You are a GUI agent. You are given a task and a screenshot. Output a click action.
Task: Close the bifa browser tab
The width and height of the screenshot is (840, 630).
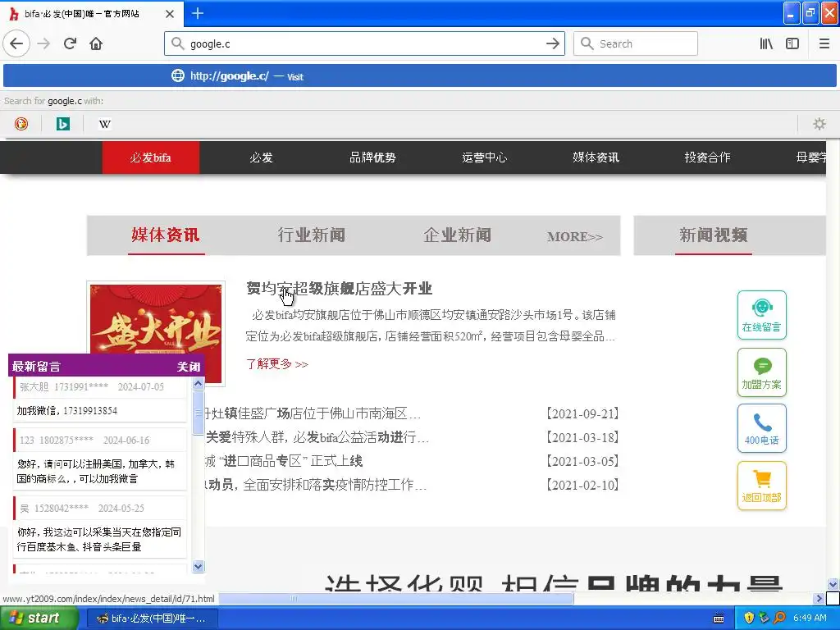point(169,14)
